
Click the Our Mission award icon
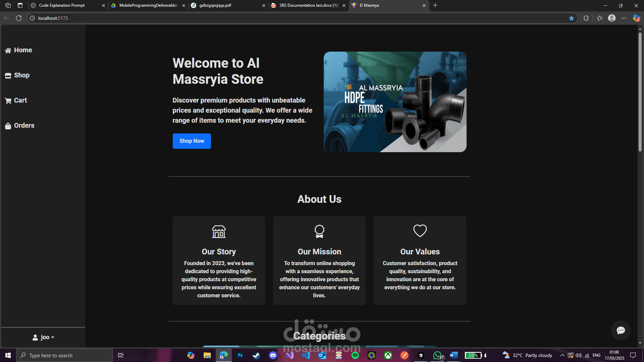(319, 231)
